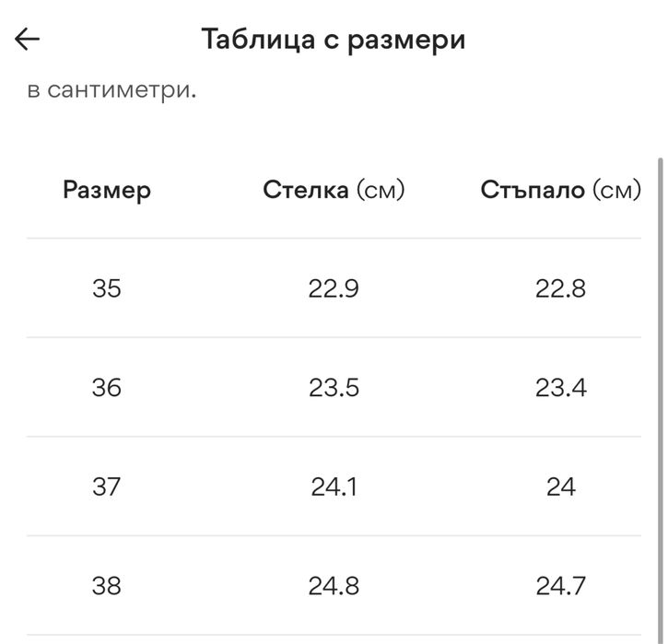668x644 pixels.
Task: Select the Стъпало (см) column header
Action: coord(560,191)
